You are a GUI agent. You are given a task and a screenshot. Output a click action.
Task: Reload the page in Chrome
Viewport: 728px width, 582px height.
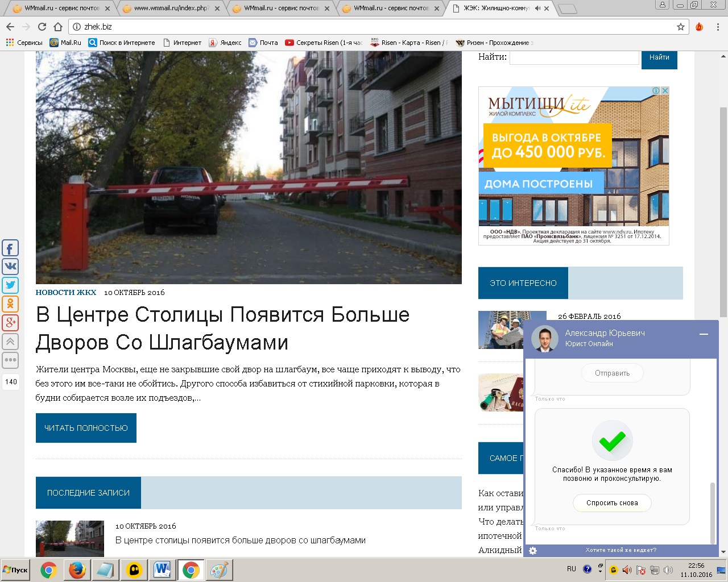pos(42,27)
